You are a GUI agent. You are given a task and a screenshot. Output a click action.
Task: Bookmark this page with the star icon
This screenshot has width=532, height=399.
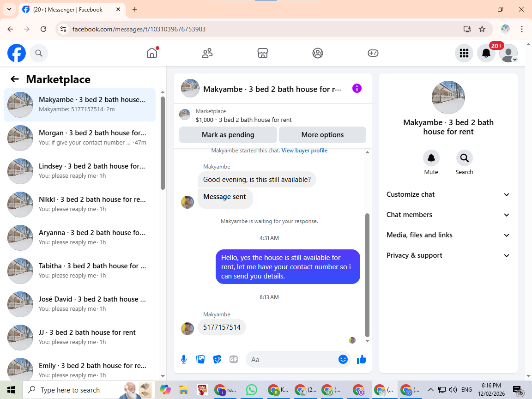[x=482, y=29]
